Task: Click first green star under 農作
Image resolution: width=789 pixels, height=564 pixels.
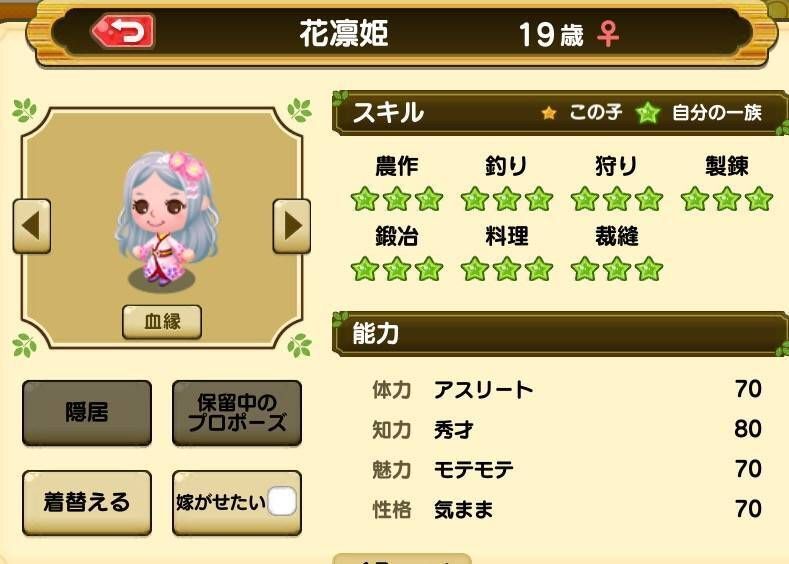Action: click(x=365, y=198)
